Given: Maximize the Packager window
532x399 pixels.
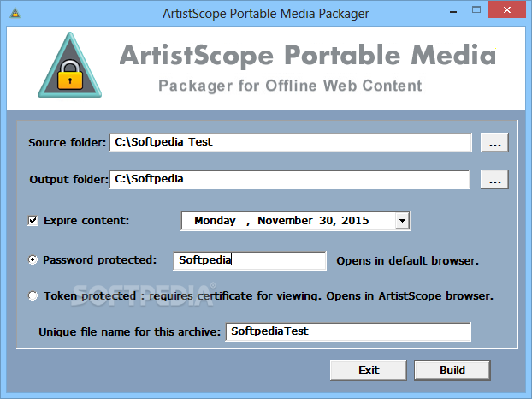Looking at the screenshot, I should tap(476, 10).
